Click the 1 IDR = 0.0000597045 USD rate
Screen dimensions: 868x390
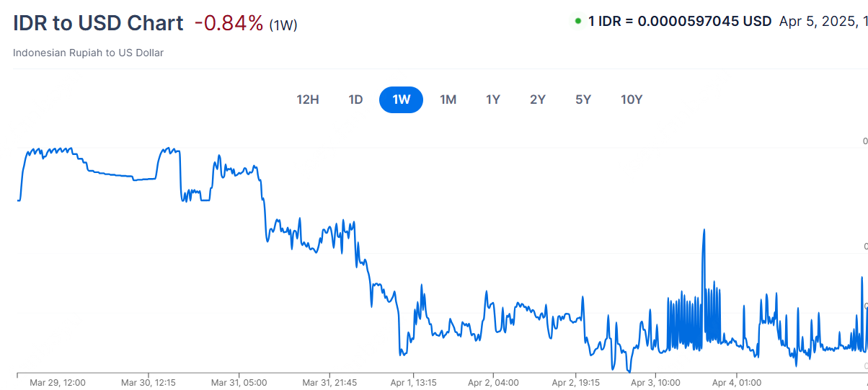click(680, 21)
